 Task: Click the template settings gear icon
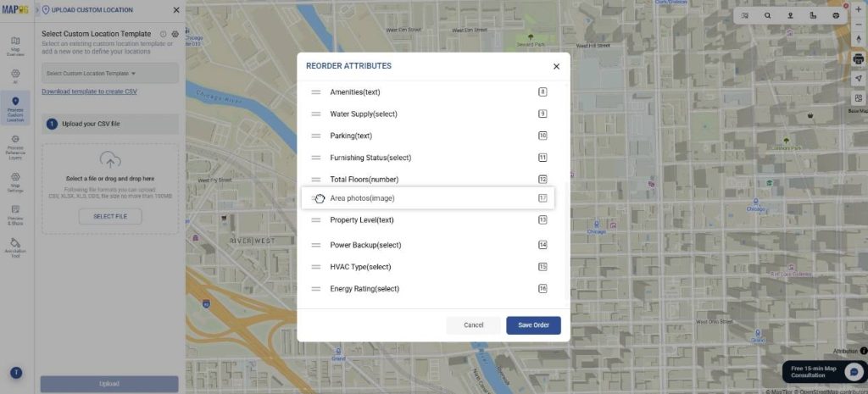click(175, 34)
